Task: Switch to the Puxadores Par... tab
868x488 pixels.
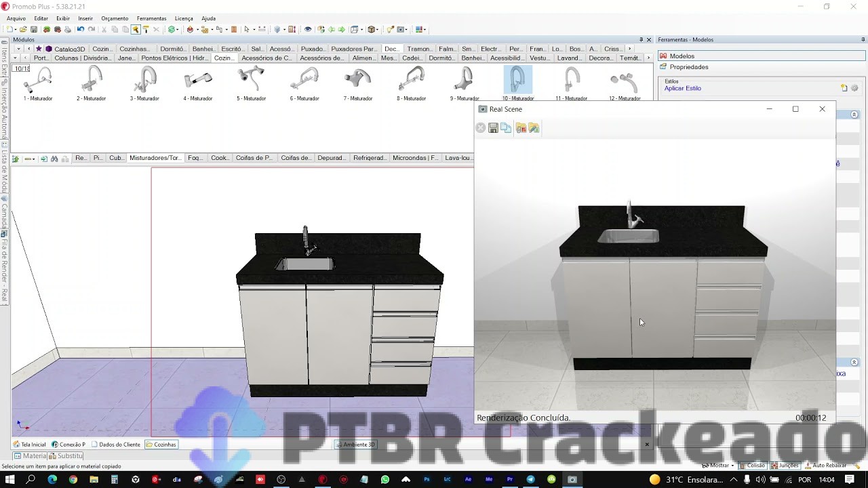Action: pos(353,49)
